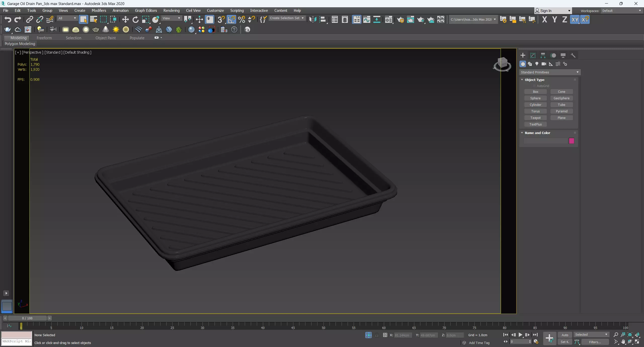This screenshot has width=644, height=347.
Task: Open the Graph Editors menu
Action: [x=146, y=11]
